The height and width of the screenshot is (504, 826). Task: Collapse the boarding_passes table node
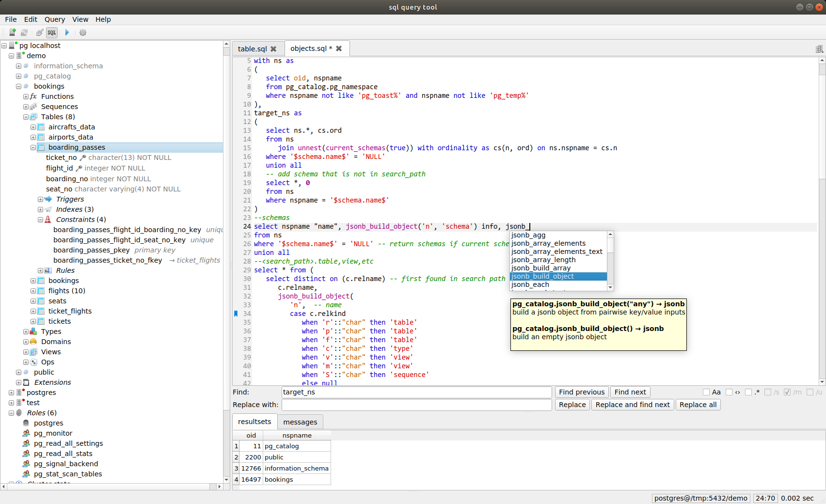point(33,147)
